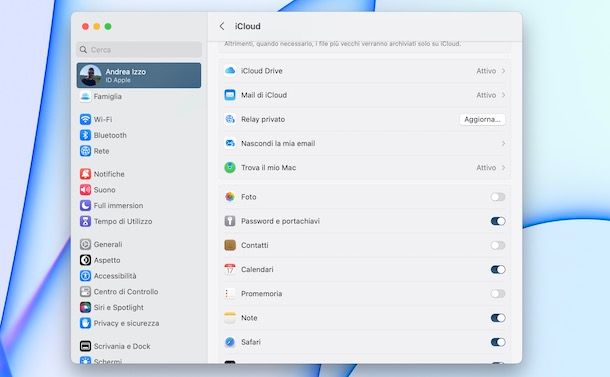Open Nascondi la mia email chevron
This screenshot has width=610, height=377.
pyautogui.click(x=503, y=143)
